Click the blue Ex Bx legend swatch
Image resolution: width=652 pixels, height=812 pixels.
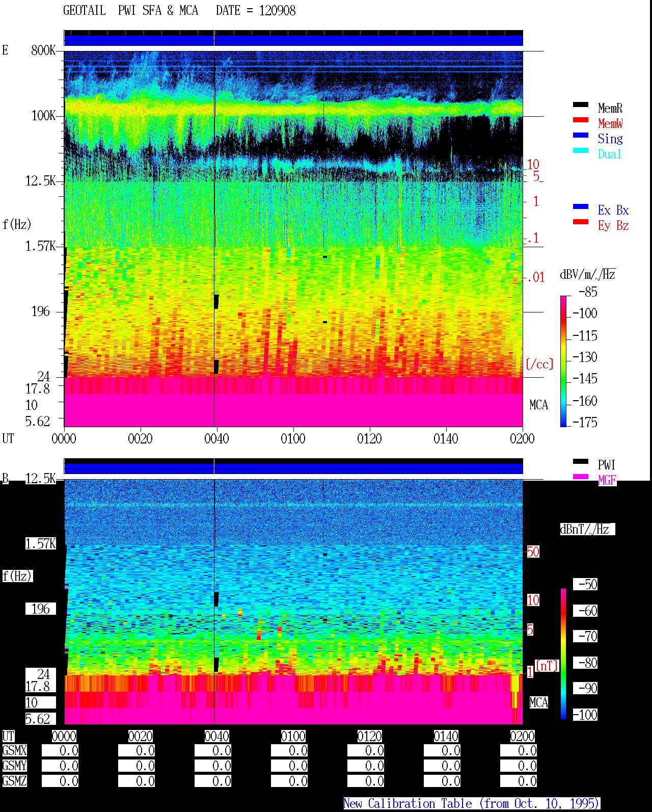tap(581, 207)
